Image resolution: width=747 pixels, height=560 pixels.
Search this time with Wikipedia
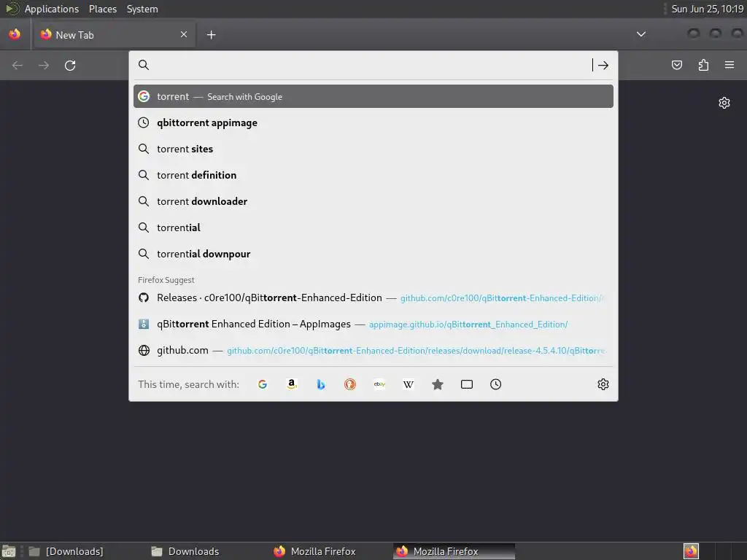409,384
